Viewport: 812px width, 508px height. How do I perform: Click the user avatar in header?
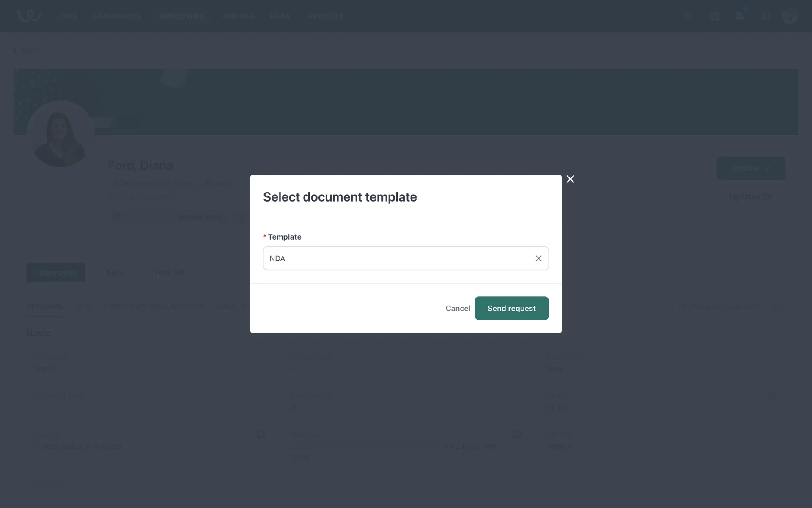[790, 16]
